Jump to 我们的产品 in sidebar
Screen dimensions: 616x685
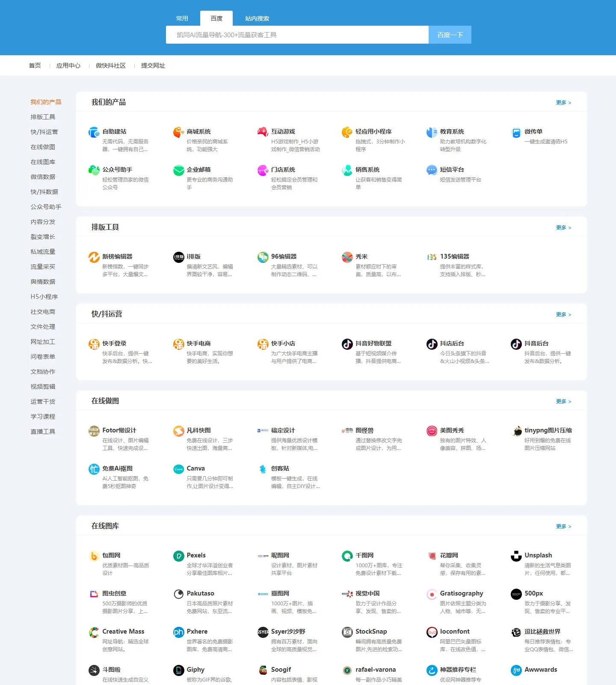click(46, 102)
